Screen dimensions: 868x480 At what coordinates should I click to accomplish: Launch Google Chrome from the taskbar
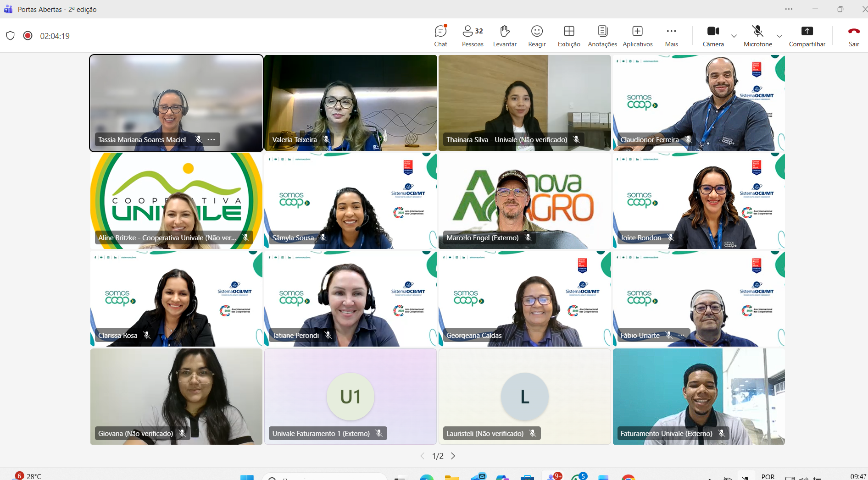tap(629, 477)
